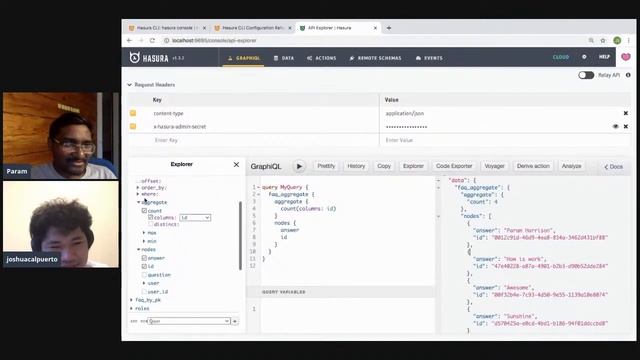The image size is (640, 360).
Task: Switch to the GRAPHIQL tab
Action: click(243, 58)
